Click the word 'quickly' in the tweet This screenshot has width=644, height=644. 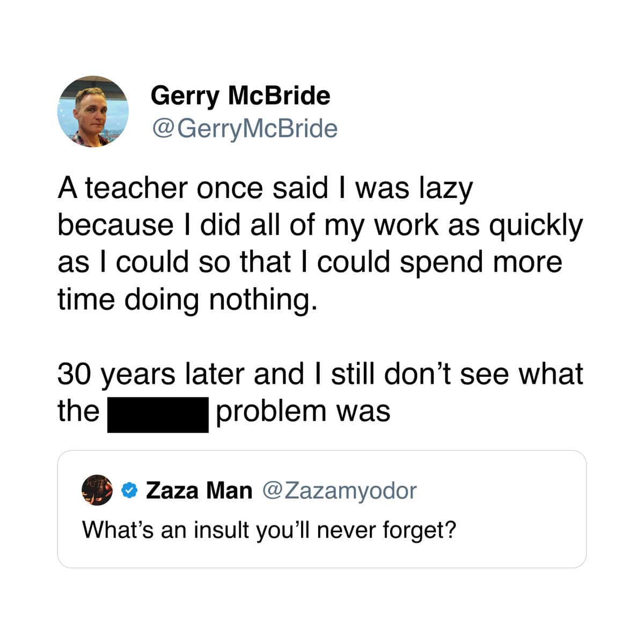click(x=535, y=226)
